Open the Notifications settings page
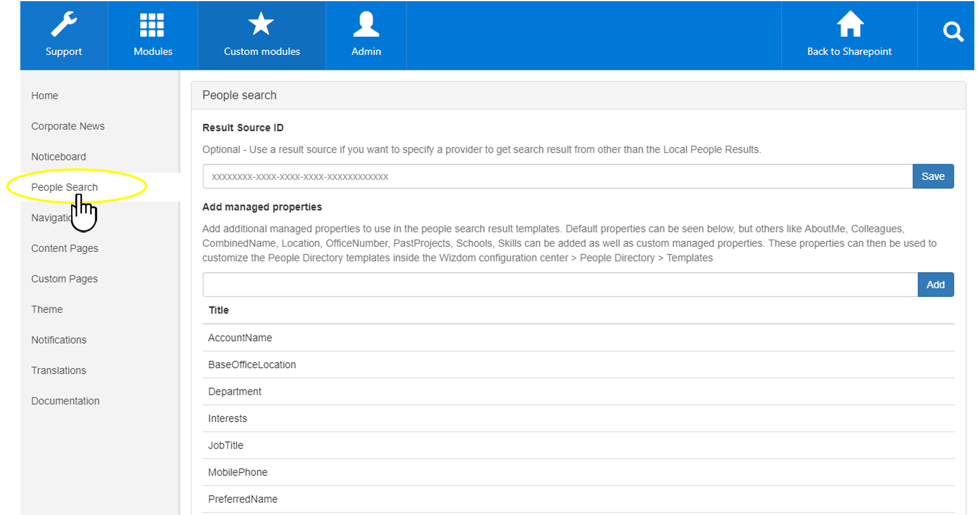Image resolution: width=980 pixels, height=515 pixels. click(59, 340)
